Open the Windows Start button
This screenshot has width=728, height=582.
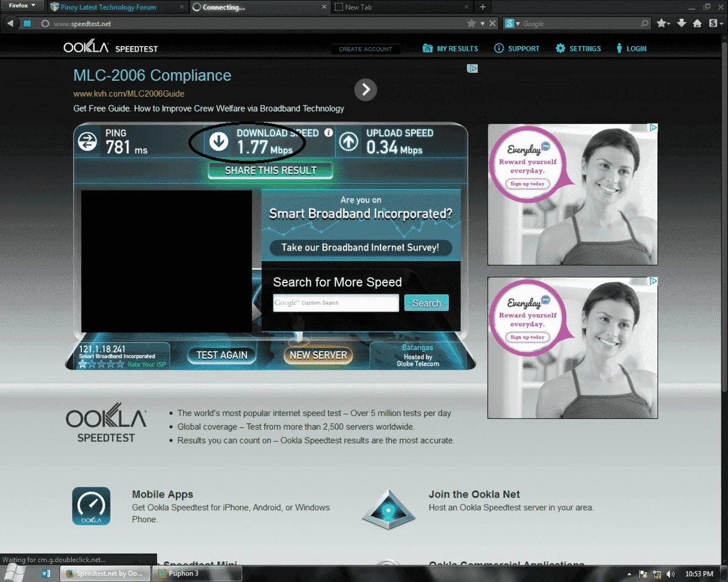tap(15, 574)
